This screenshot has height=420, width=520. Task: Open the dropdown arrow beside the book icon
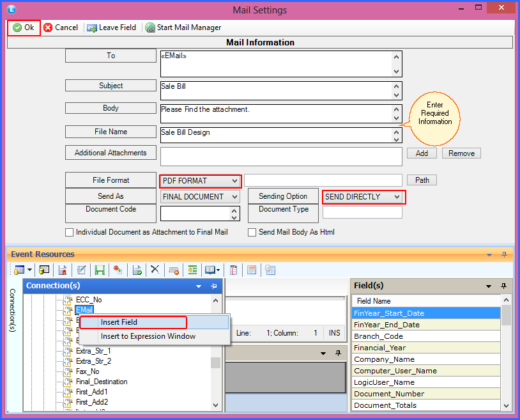pyautogui.click(x=218, y=270)
